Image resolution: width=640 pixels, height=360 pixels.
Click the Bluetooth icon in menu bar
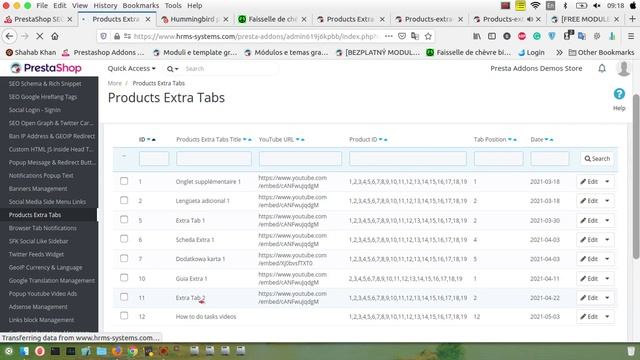point(565,6)
